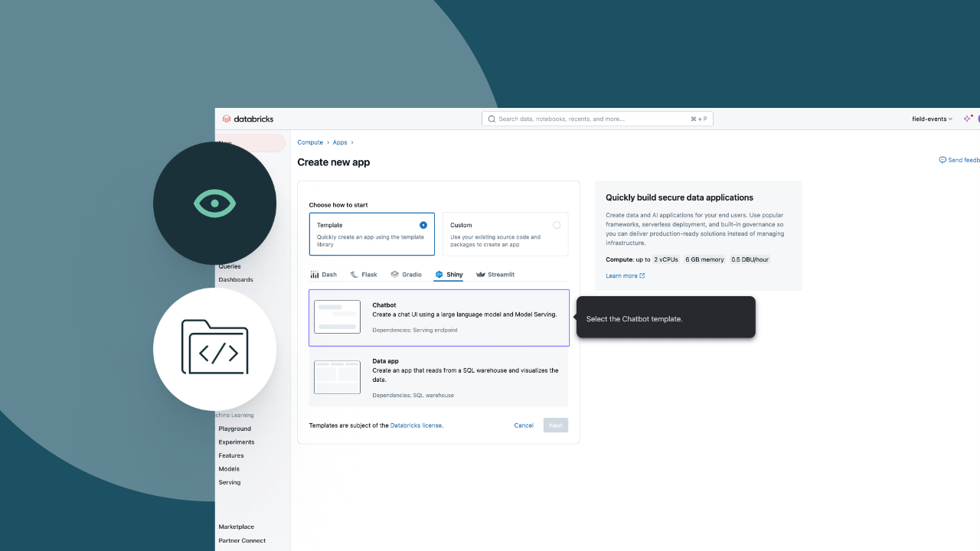Click the Databricks logo

click(x=247, y=119)
